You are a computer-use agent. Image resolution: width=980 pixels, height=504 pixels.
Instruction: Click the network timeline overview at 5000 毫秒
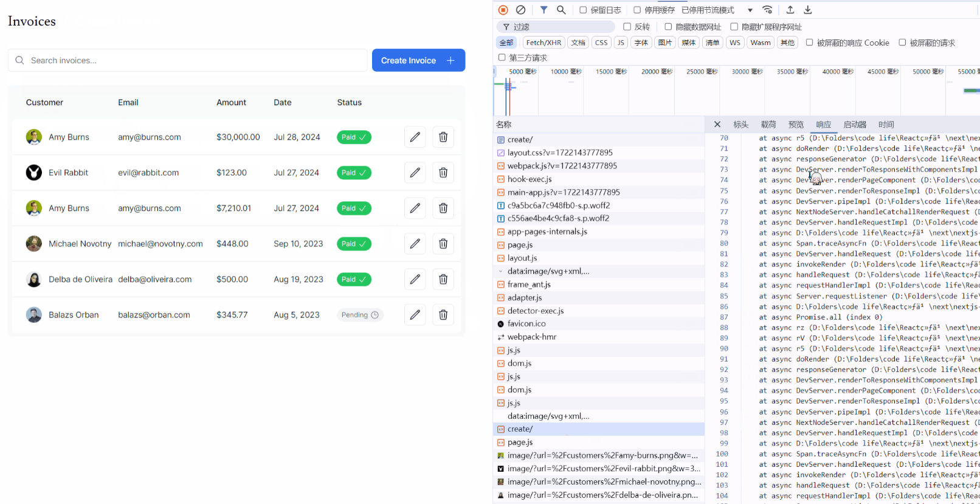tap(523, 72)
